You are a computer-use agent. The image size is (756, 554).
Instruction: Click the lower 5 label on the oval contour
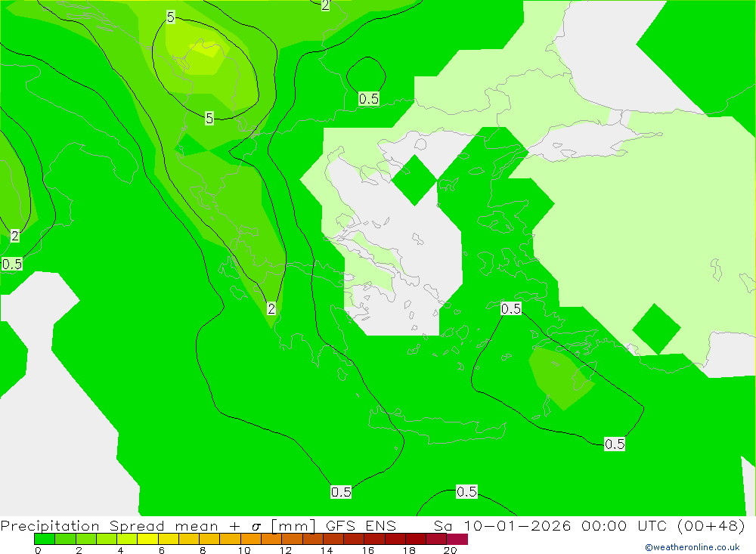click(x=209, y=118)
